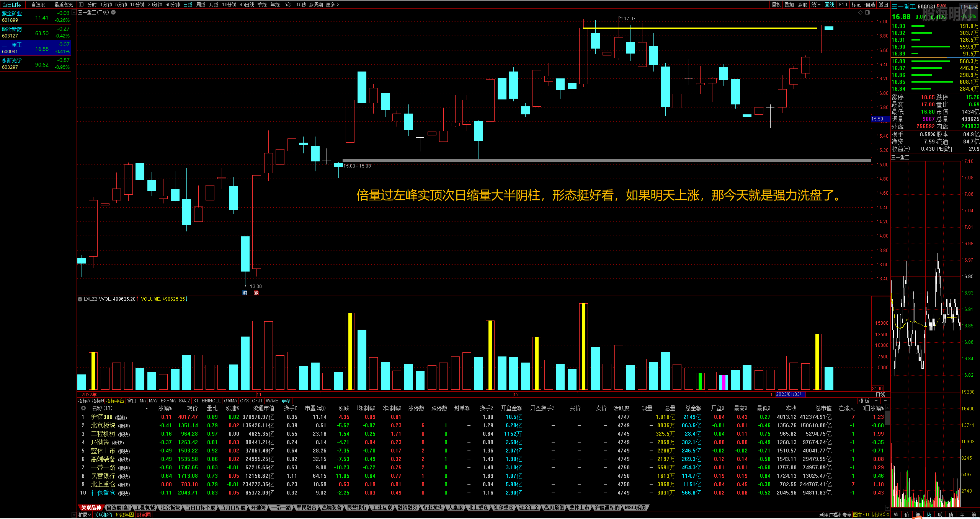Viewport: 980px width, 519px height.
Task: Select the 60分钟 period
Action: (x=172, y=5)
